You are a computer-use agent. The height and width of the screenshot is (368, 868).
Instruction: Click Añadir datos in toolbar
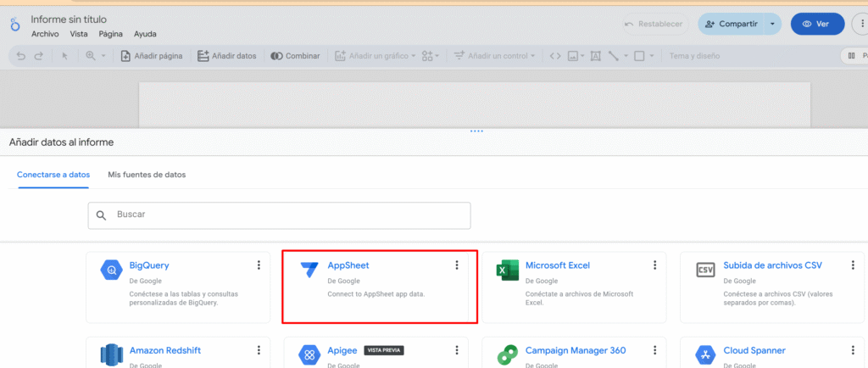[227, 56]
